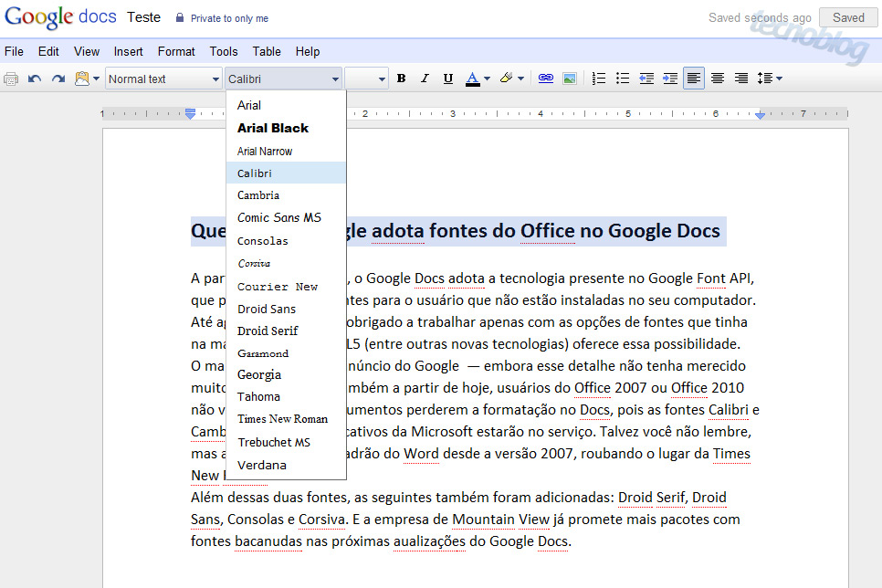Select Cambria font

click(286, 195)
